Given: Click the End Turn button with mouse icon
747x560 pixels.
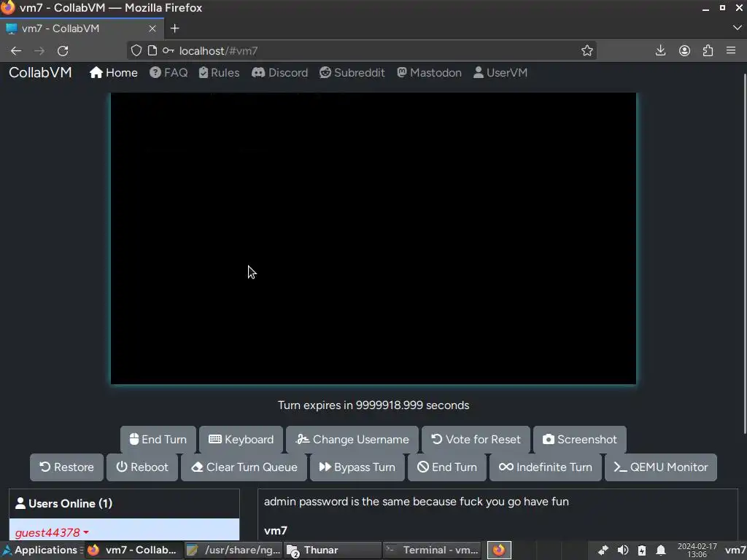Looking at the screenshot, I should (x=158, y=440).
